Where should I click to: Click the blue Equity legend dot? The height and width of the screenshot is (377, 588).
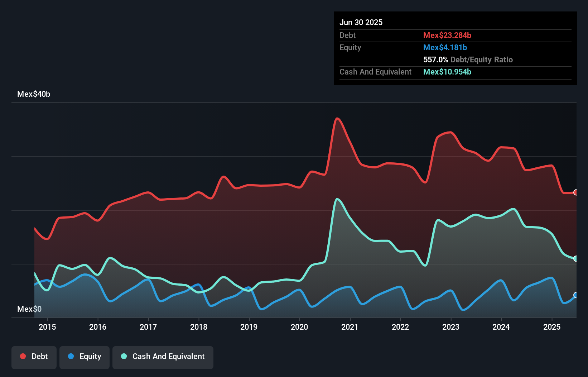tap(71, 356)
